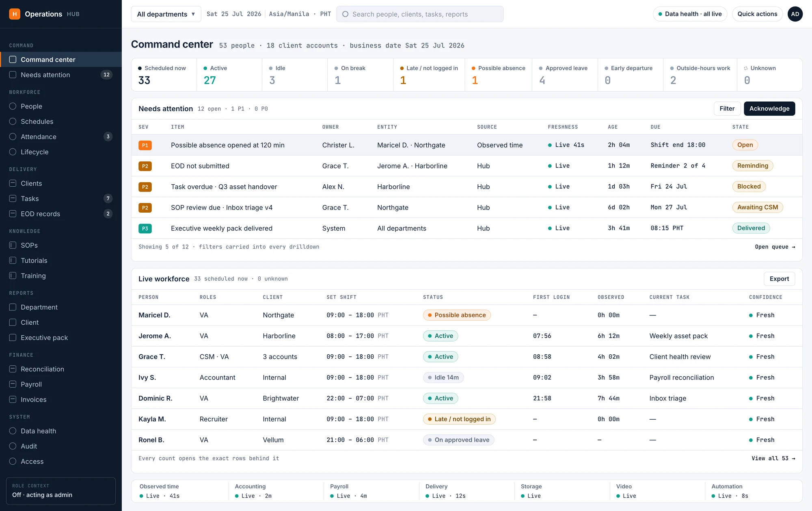Click the search magnifier icon
The image size is (812, 511).
click(346, 14)
